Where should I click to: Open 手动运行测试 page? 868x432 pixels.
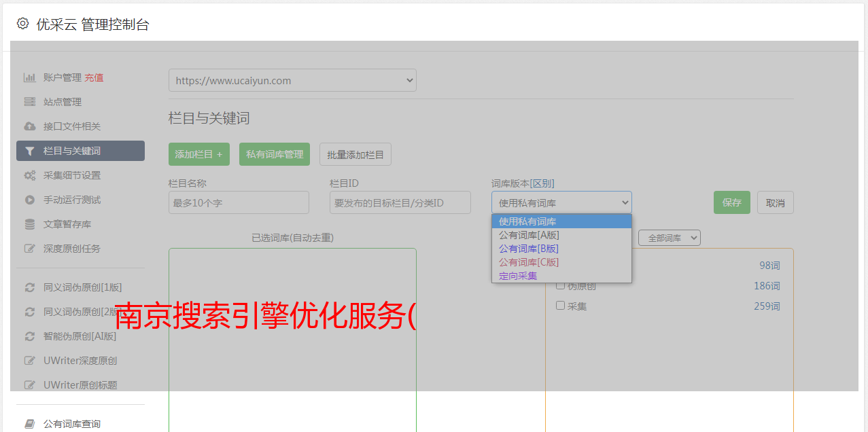(x=72, y=200)
